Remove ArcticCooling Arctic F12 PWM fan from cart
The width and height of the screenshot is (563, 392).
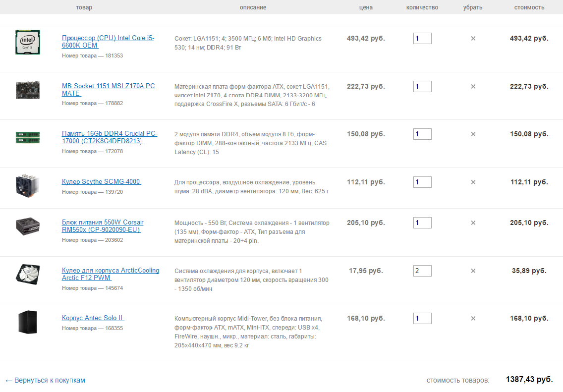tap(473, 271)
